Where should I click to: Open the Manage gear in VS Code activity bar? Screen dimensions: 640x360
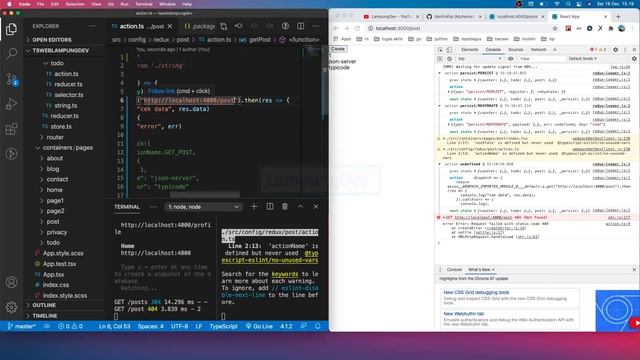(11, 307)
